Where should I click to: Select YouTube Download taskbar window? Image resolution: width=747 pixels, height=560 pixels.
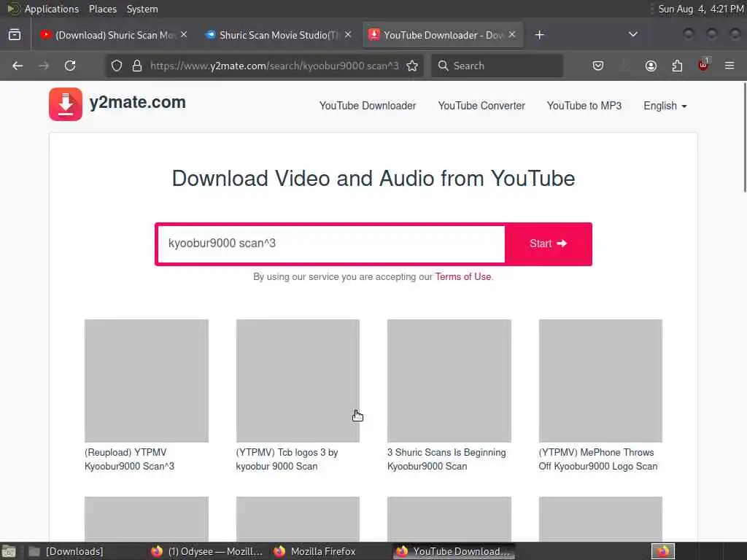click(454, 551)
